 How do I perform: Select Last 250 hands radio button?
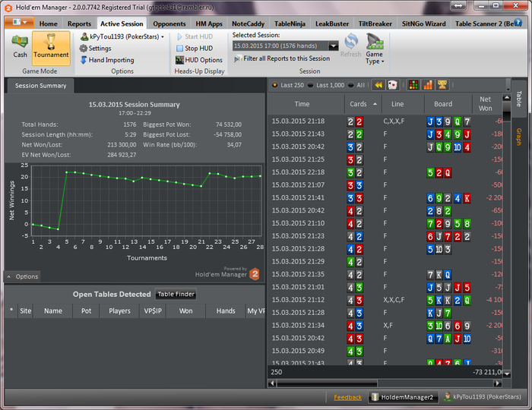click(274, 85)
